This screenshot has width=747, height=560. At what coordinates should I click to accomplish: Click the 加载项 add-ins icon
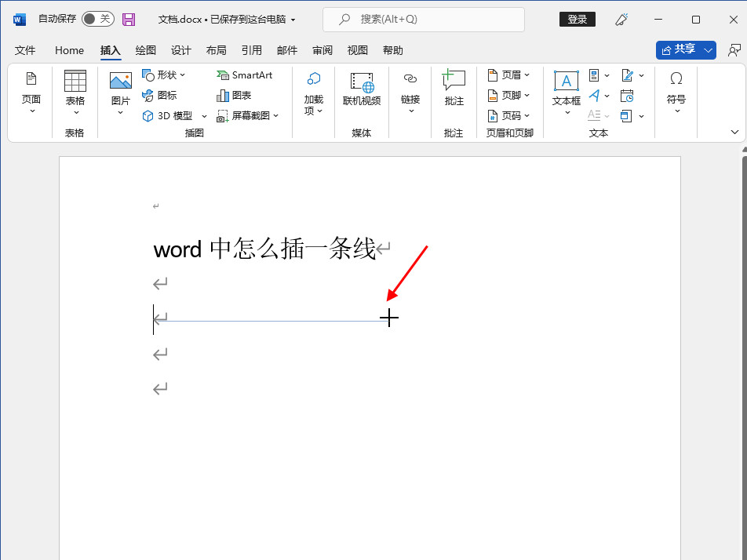314,79
